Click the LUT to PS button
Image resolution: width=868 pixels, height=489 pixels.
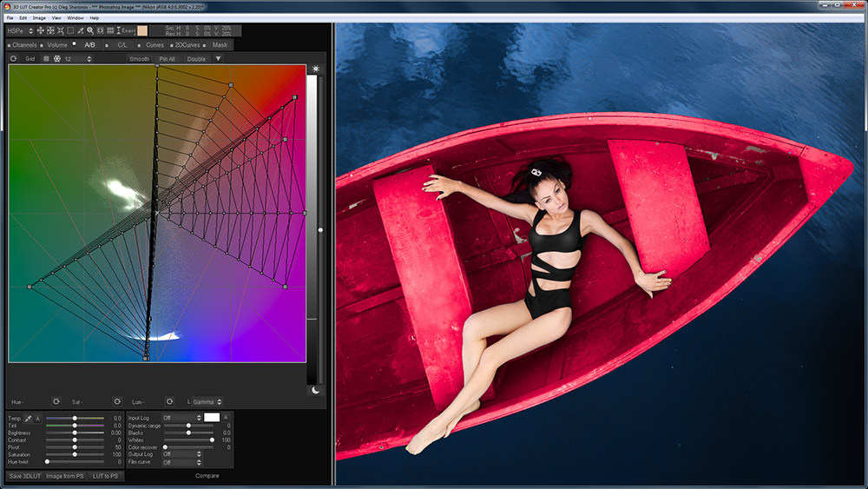coord(105,476)
